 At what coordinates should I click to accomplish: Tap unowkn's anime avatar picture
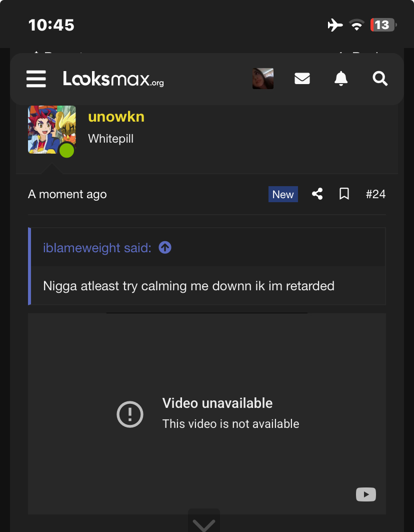[51, 129]
